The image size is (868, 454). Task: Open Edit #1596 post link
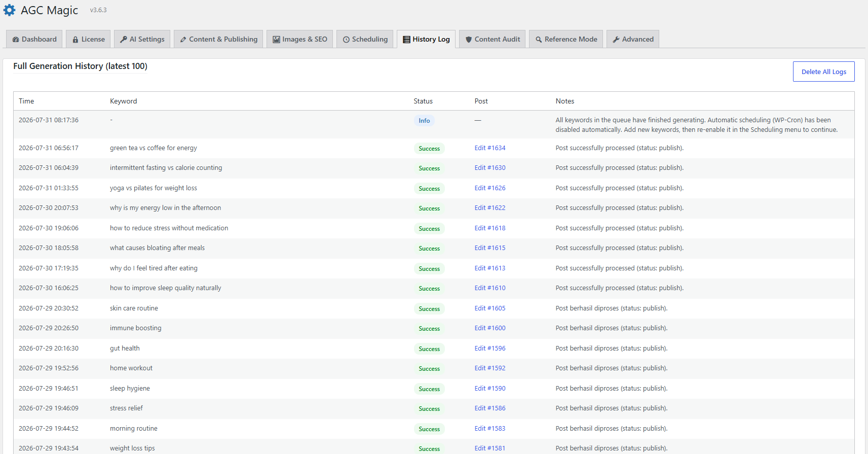(x=489, y=348)
